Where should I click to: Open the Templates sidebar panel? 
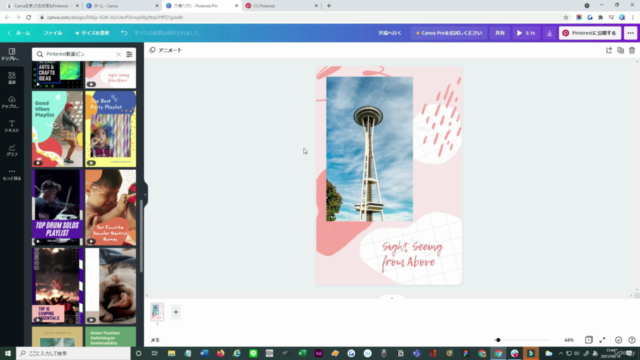(x=11, y=54)
